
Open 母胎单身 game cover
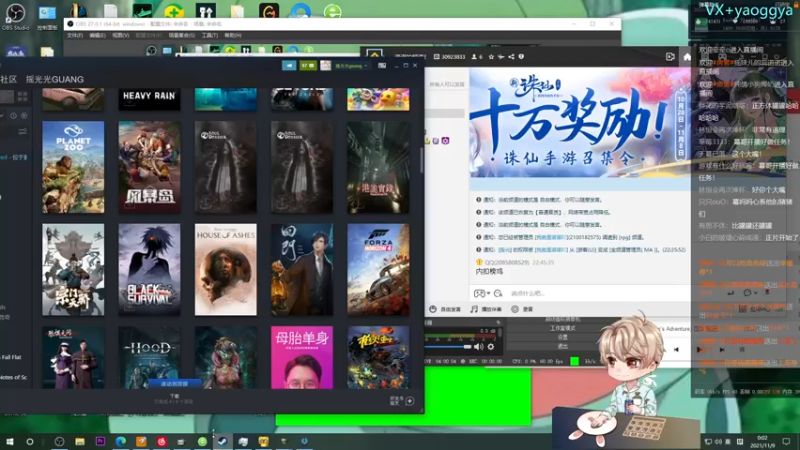302,357
